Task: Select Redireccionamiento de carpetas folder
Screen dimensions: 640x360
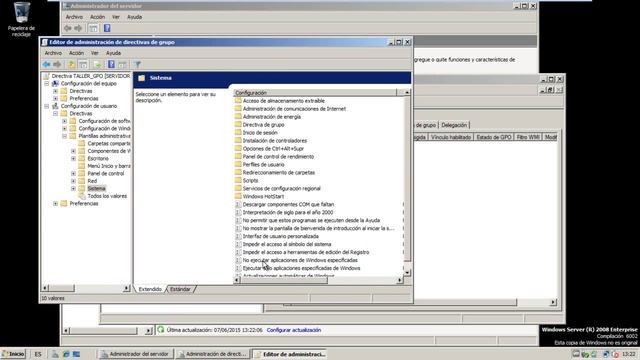Action: pos(278,172)
